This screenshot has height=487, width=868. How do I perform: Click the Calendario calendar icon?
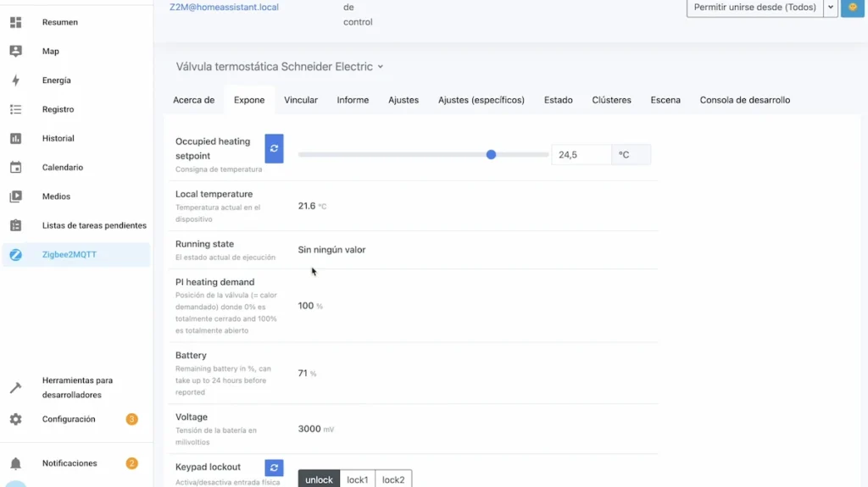pyautogui.click(x=15, y=167)
